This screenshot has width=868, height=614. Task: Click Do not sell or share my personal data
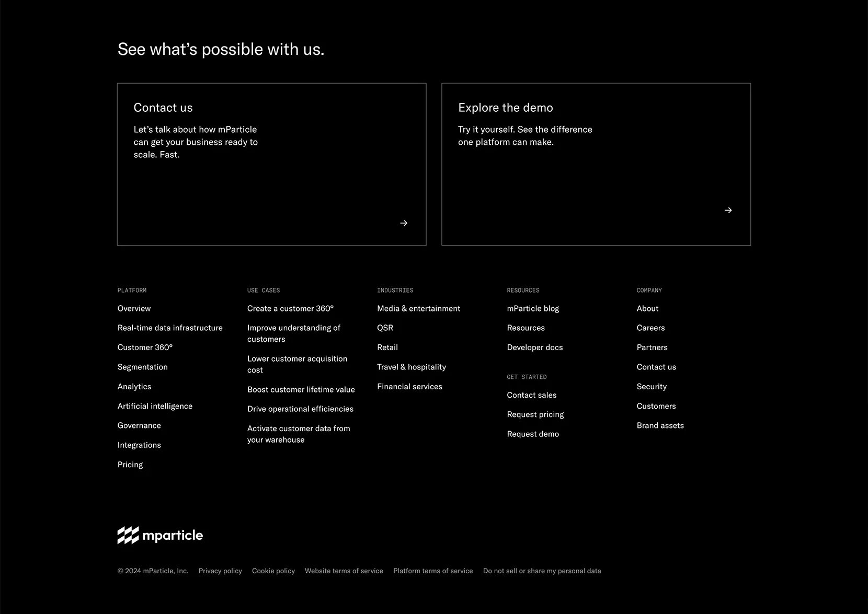[x=542, y=571]
